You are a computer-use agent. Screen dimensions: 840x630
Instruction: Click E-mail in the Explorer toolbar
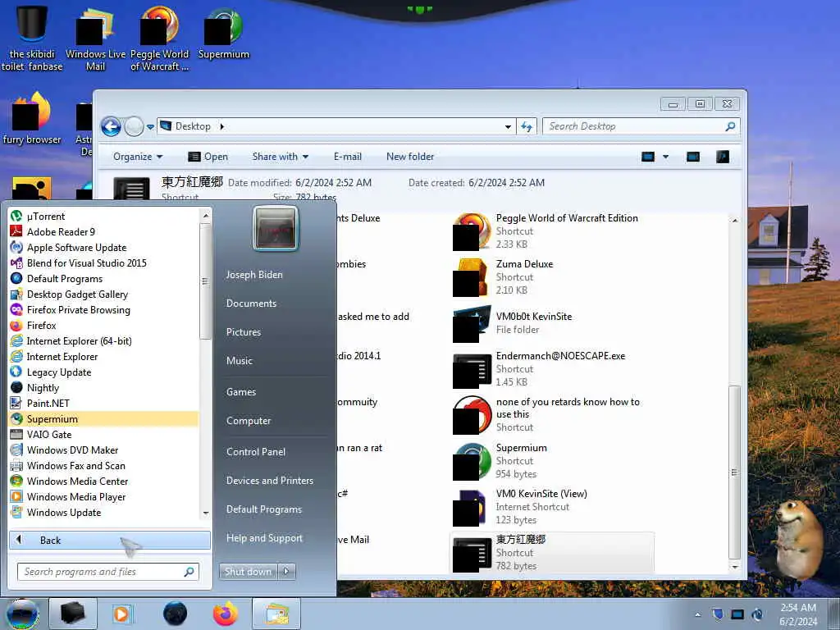pyautogui.click(x=348, y=157)
